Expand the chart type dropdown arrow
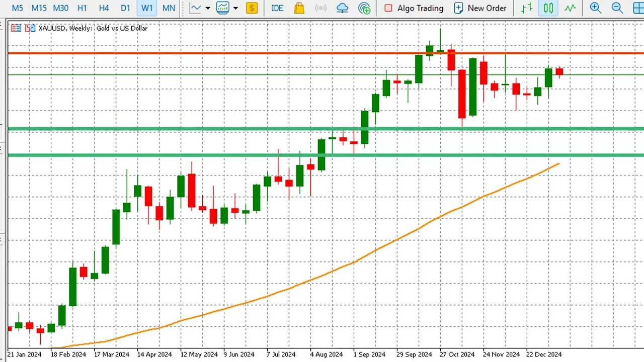Image resolution: width=644 pixels, height=362 pixels. (x=207, y=8)
